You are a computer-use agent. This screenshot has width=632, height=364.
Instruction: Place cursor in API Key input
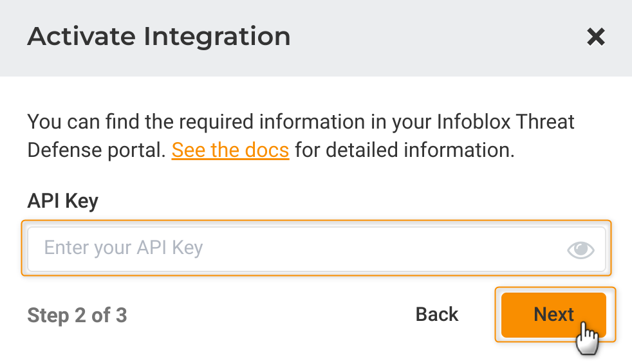296,248
